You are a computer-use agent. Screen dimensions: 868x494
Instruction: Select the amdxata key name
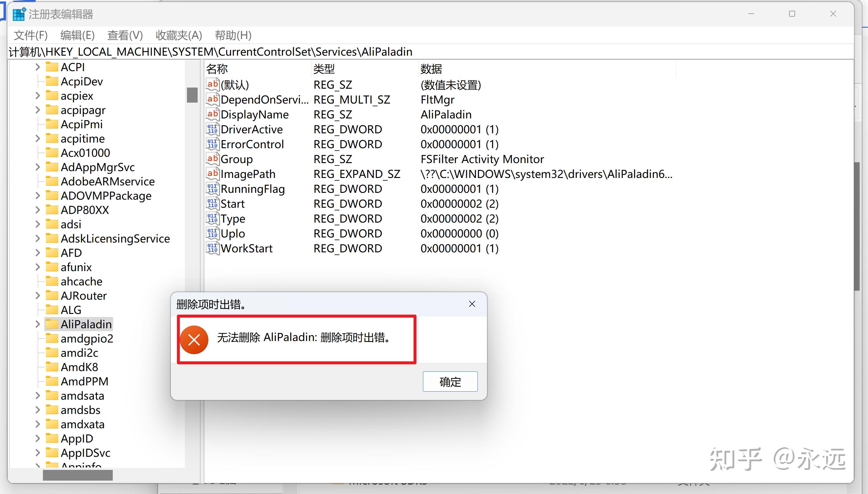pyautogui.click(x=82, y=424)
